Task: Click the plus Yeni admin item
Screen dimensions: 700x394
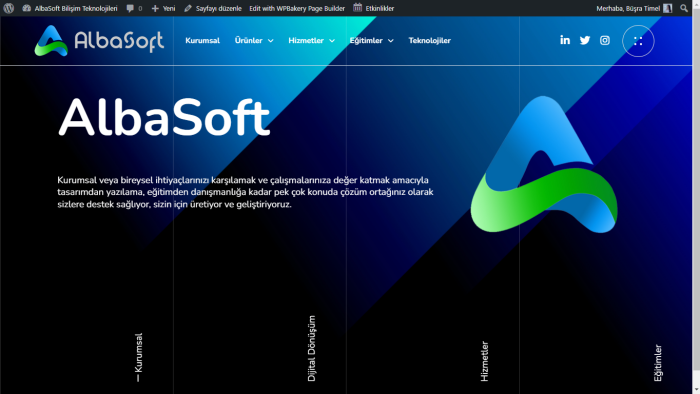Action: [x=163, y=8]
